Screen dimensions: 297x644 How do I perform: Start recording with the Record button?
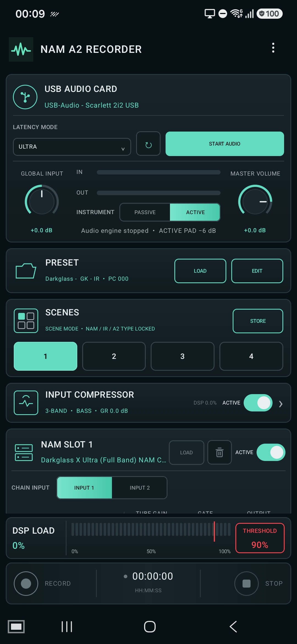(x=26, y=583)
